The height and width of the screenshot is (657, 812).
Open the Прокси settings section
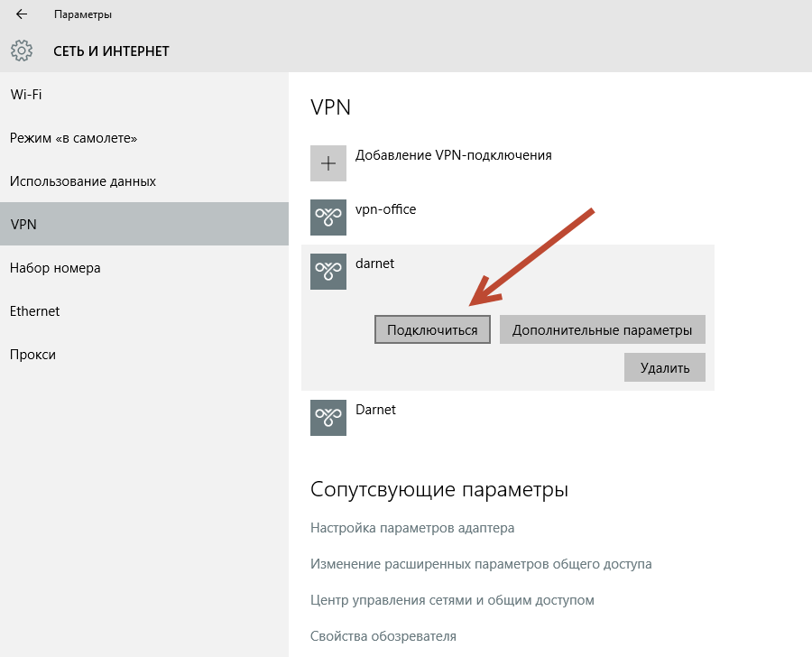(32, 355)
